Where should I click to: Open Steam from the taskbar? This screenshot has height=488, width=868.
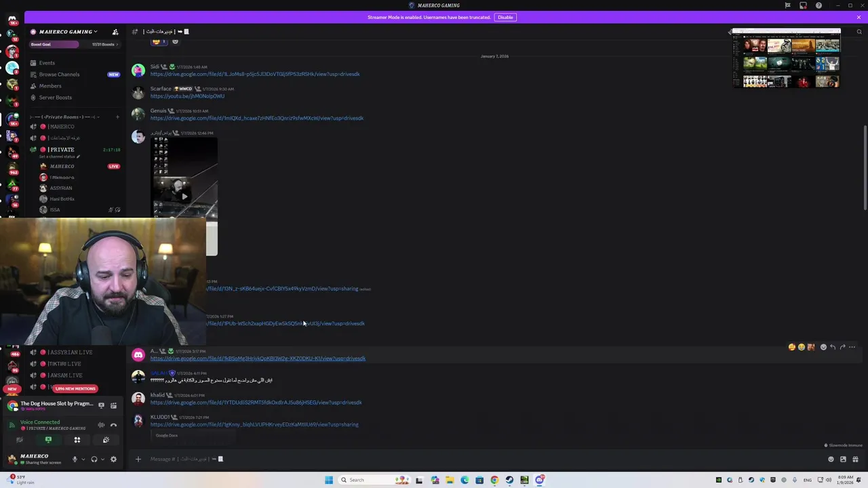509,480
